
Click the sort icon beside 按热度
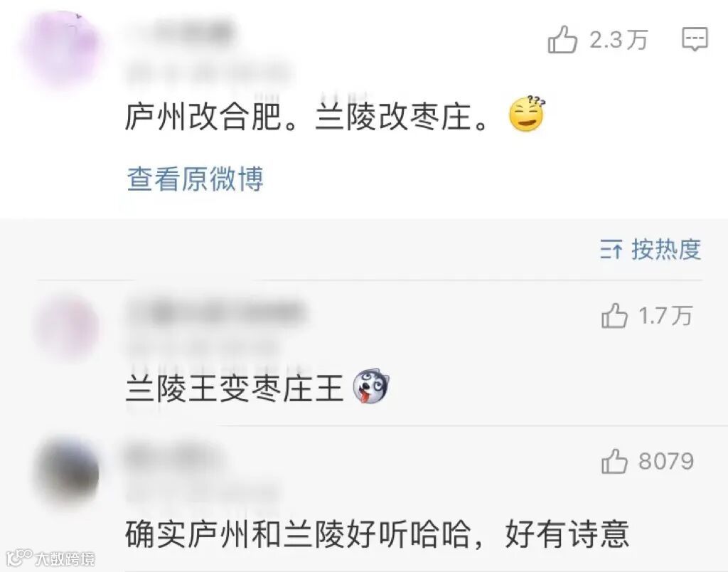pos(611,250)
